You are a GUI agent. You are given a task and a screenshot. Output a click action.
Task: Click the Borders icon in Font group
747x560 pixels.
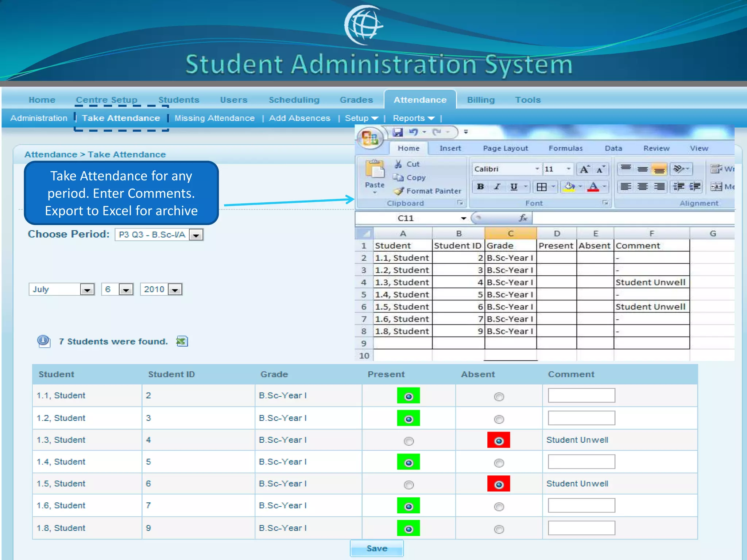[542, 187]
